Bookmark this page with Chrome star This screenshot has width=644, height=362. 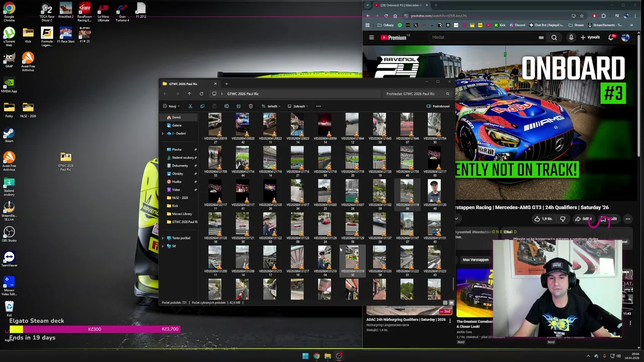[582, 16]
